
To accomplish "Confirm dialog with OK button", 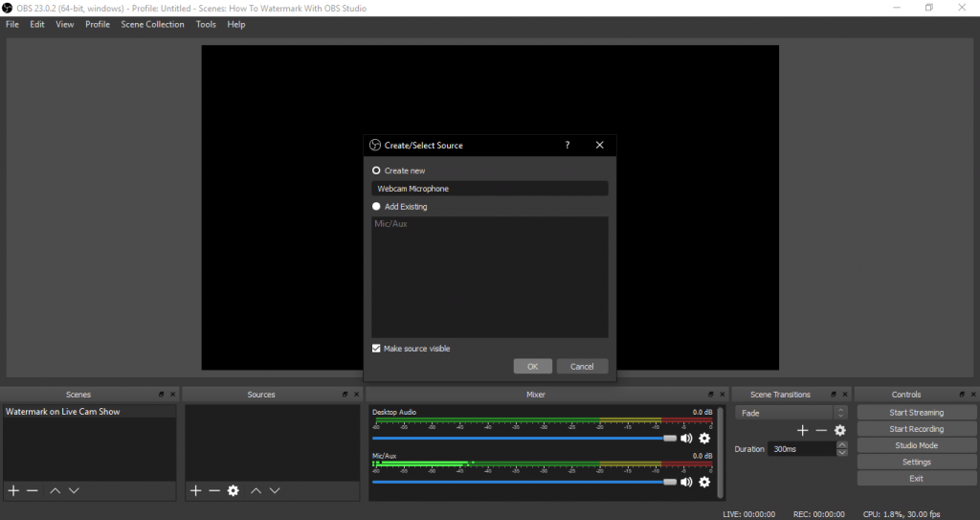I will 532,367.
